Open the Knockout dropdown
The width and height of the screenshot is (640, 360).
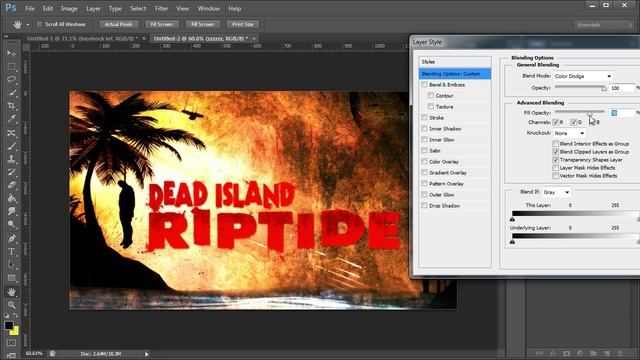(569, 133)
